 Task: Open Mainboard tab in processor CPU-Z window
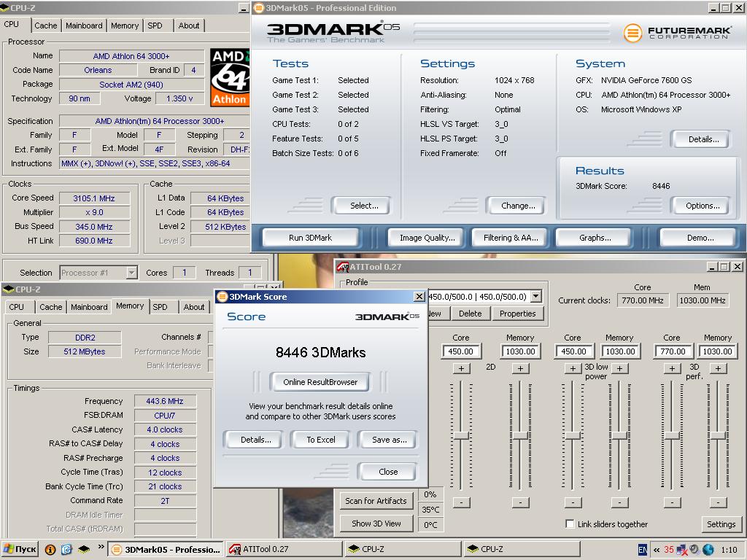[x=84, y=26]
